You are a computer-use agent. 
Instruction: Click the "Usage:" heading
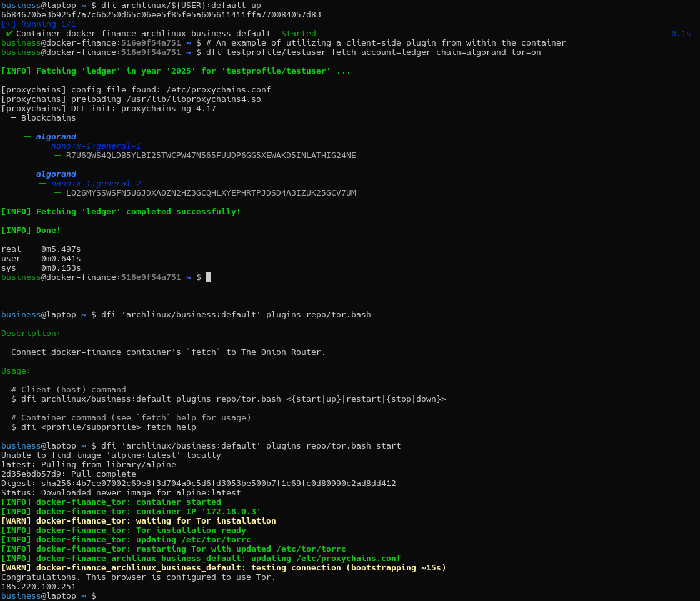coord(16,370)
